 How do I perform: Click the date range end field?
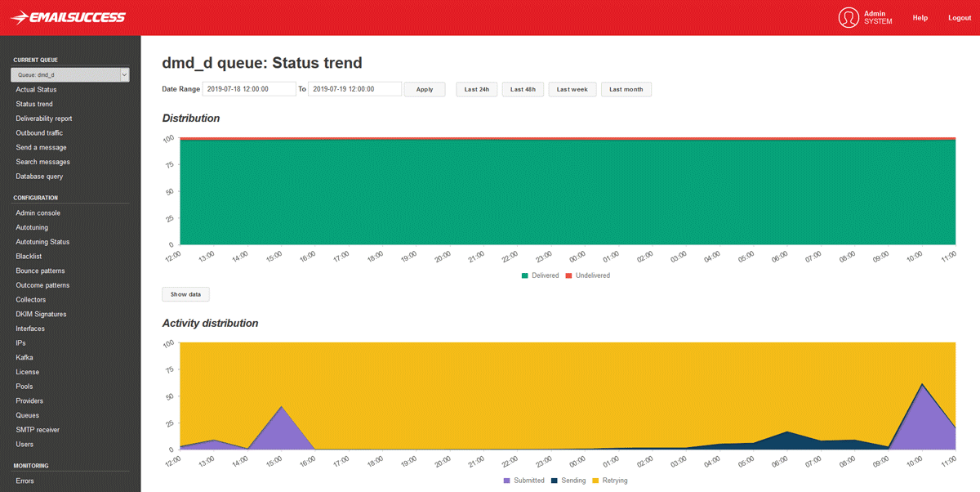354,89
